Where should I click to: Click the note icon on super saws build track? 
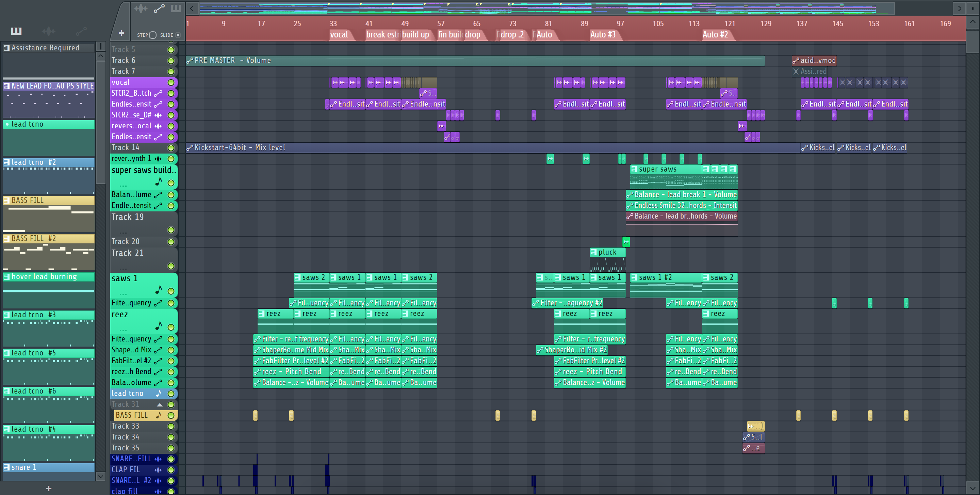tap(159, 182)
